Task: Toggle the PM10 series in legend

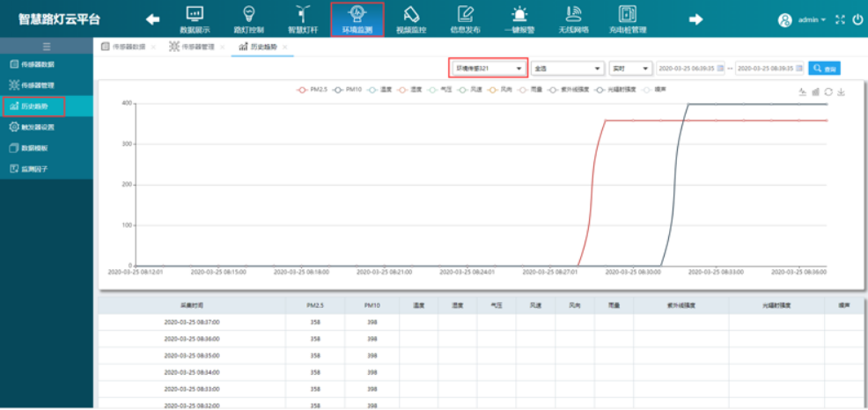Action: (349, 89)
